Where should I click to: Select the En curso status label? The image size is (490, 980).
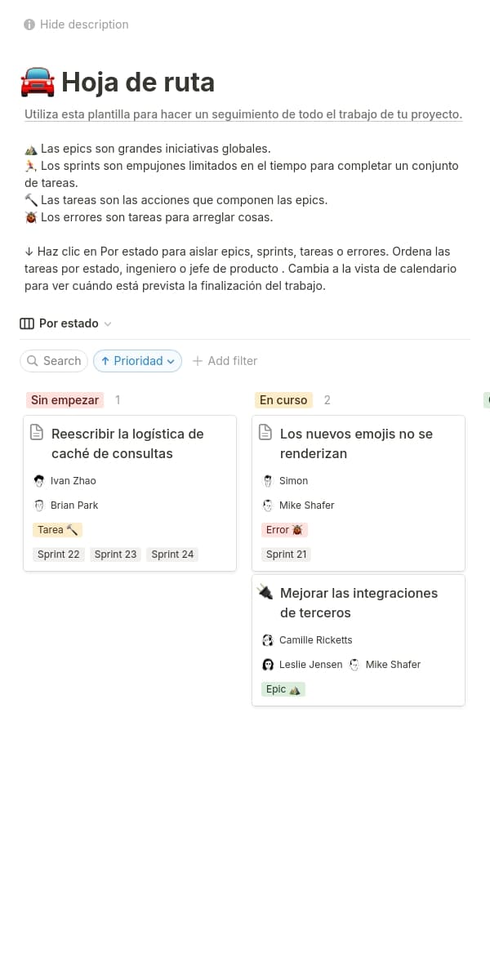point(283,400)
